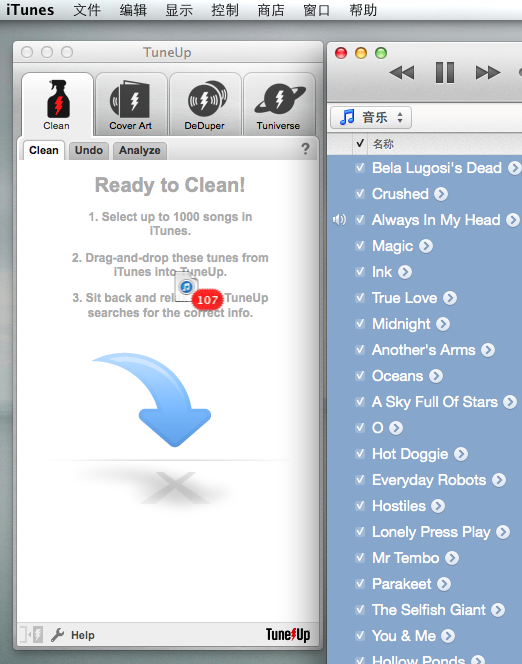Click arrow next to Another's Arms
The height and width of the screenshot is (664, 522).
click(x=488, y=350)
